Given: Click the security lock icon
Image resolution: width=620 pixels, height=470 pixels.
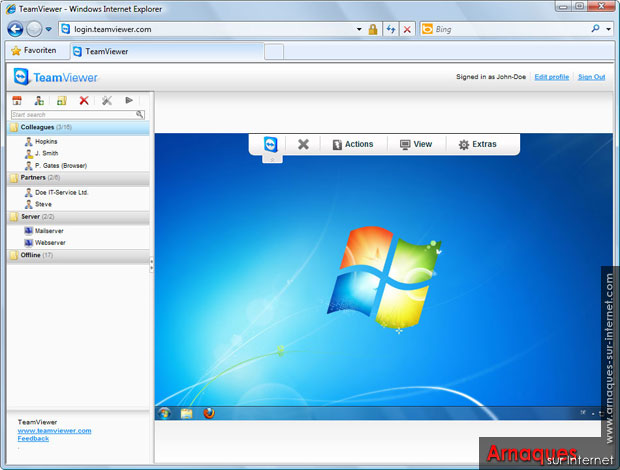Looking at the screenshot, I should tap(373, 29).
